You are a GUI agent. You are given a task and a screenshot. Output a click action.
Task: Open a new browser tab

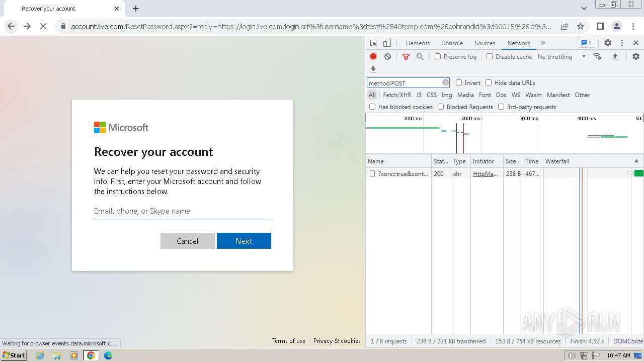(136, 9)
